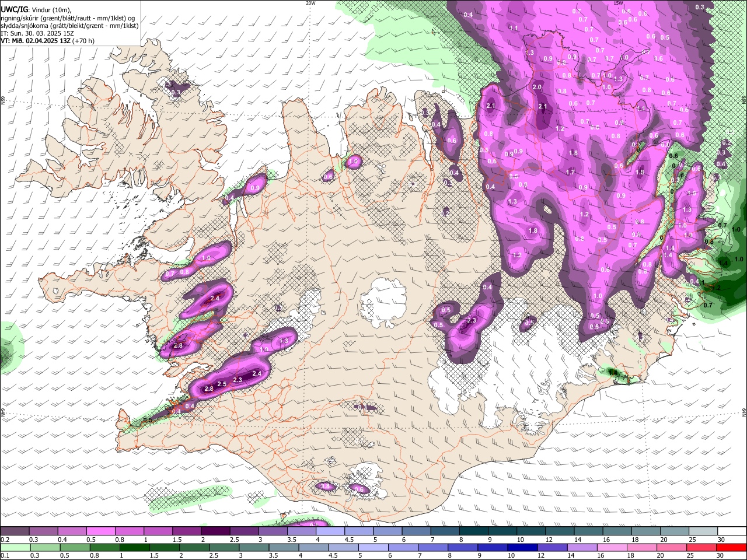Pick the snow-scale swatch between 4 and 4.5
Screen dimensions: 747x560
tap(330, 531)
